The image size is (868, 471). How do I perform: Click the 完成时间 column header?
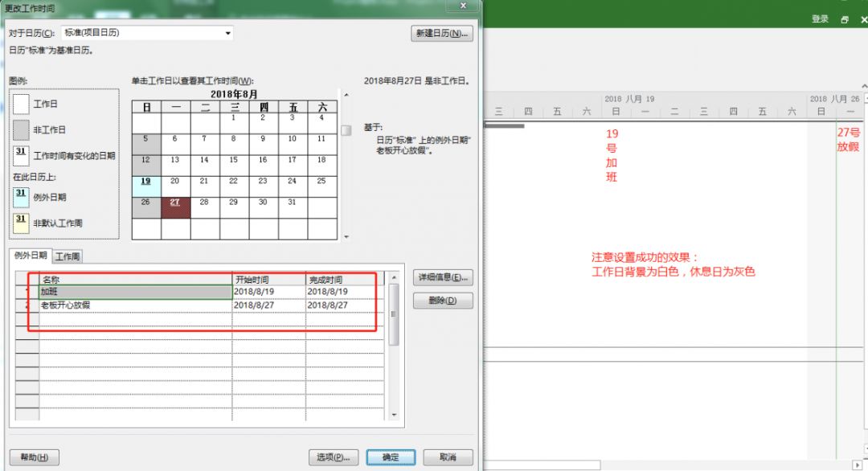[x=344, y=279]
